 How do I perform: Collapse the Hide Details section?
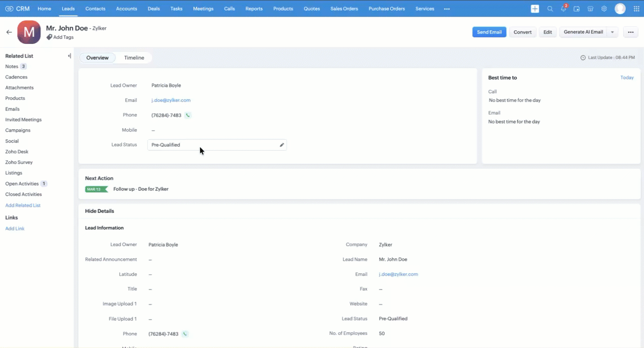(100, 211)
